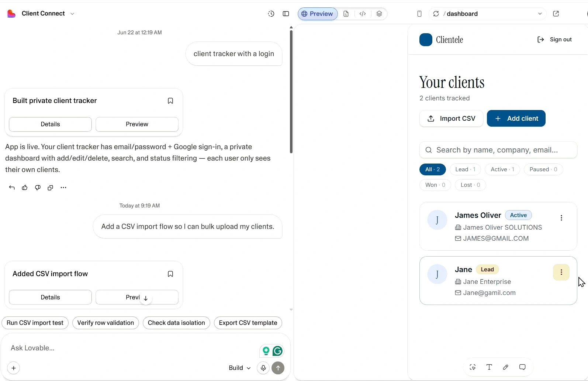Click Preview under Built private client tracker

pyautogui.click(x=137, y=124)
